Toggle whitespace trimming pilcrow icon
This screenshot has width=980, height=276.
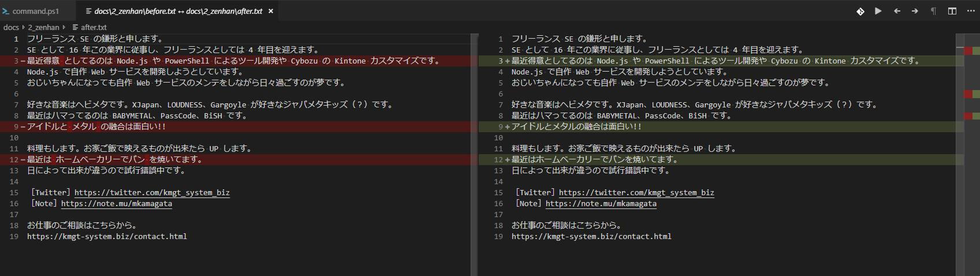pos(933,11)
